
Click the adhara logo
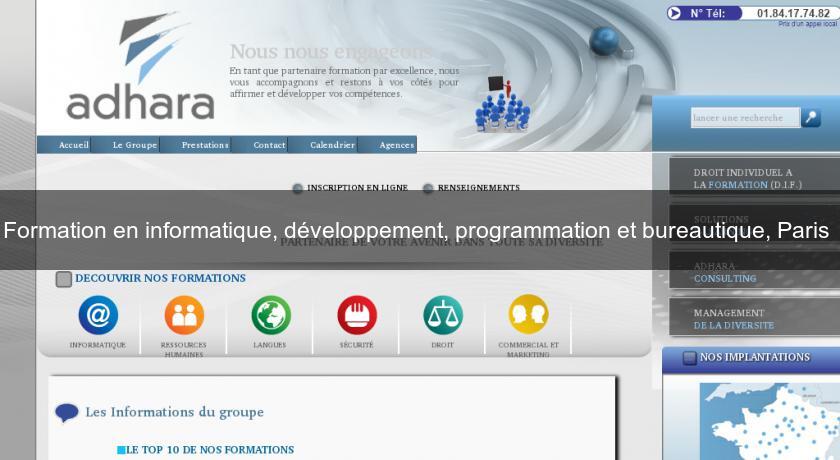(x=140, y=66)
